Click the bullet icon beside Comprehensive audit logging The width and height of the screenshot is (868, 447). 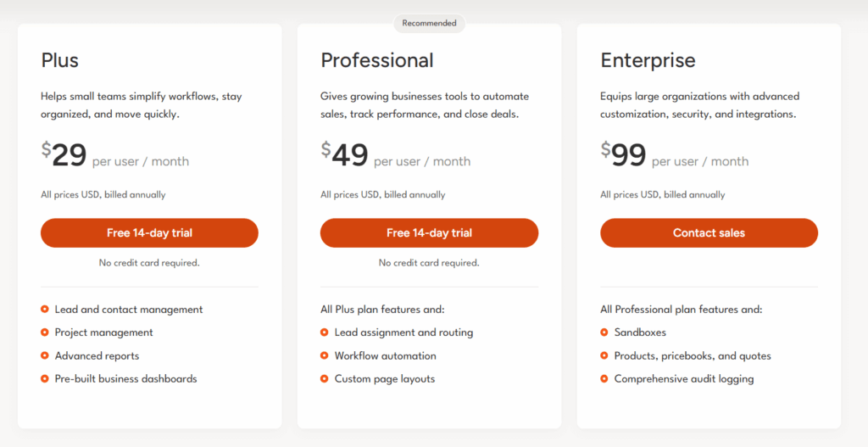click(x=604, y=378)
